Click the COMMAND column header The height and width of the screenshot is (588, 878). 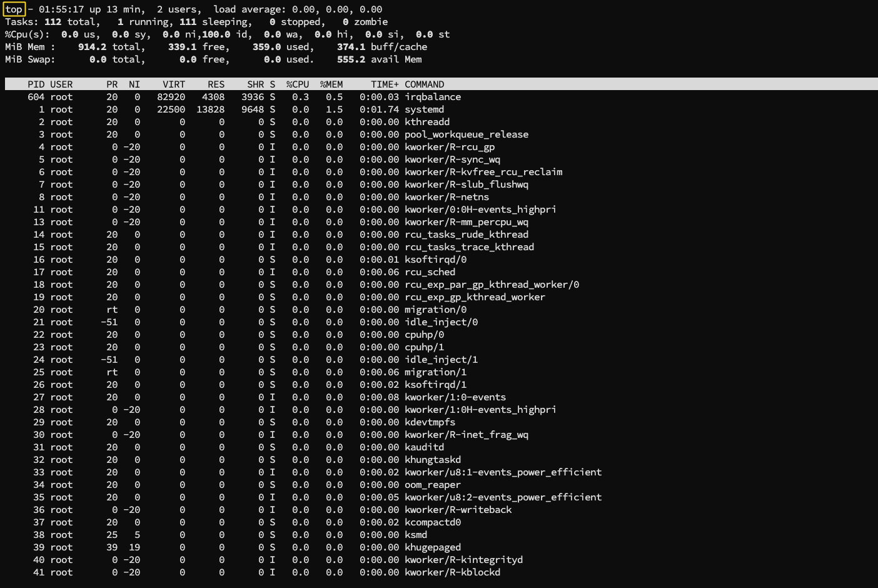coord(425,84)
